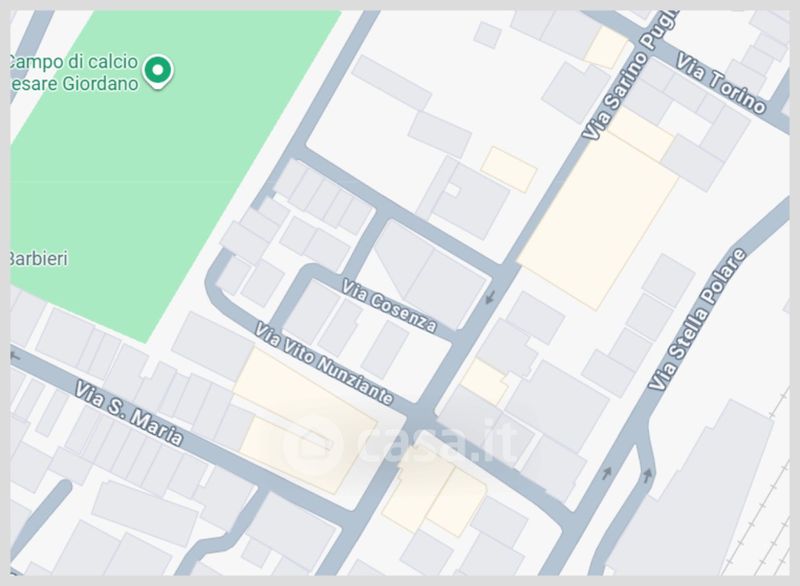Click the Campo di calcio Cesare Giordano label
800x586 pixels.
(73, 72)
